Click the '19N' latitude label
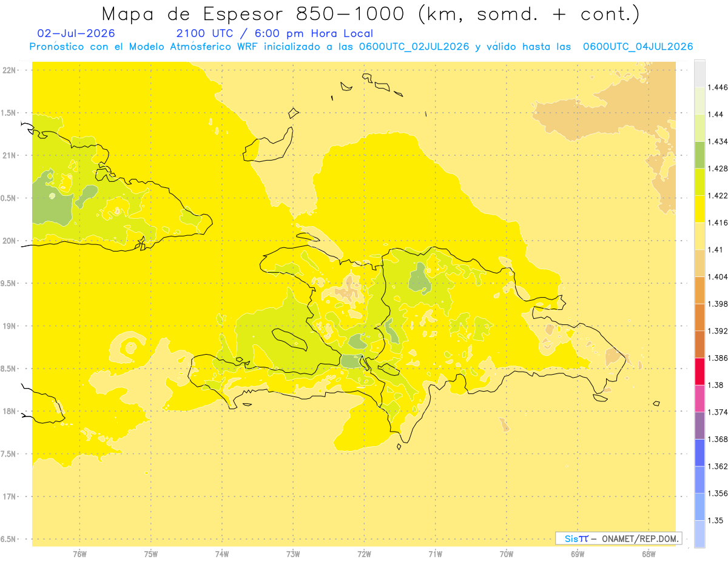This screenshot has width=728, height=562. pos(9,326)
